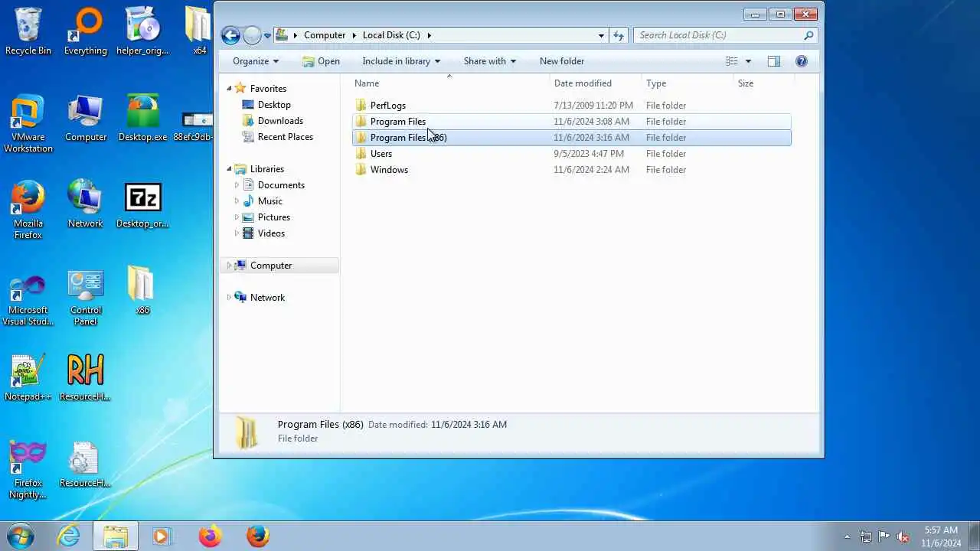Click Windows Explorer taskbar button

[116, 536]
